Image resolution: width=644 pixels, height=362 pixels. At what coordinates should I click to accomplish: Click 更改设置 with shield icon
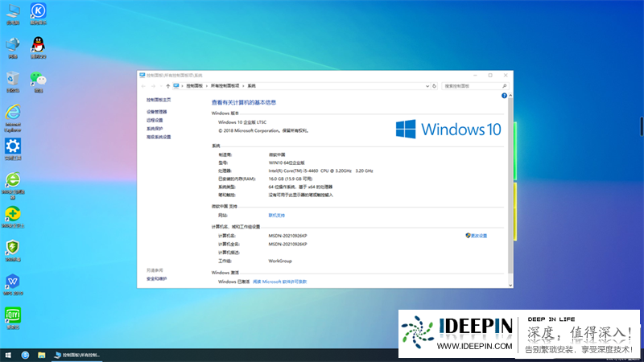[476, 236]
